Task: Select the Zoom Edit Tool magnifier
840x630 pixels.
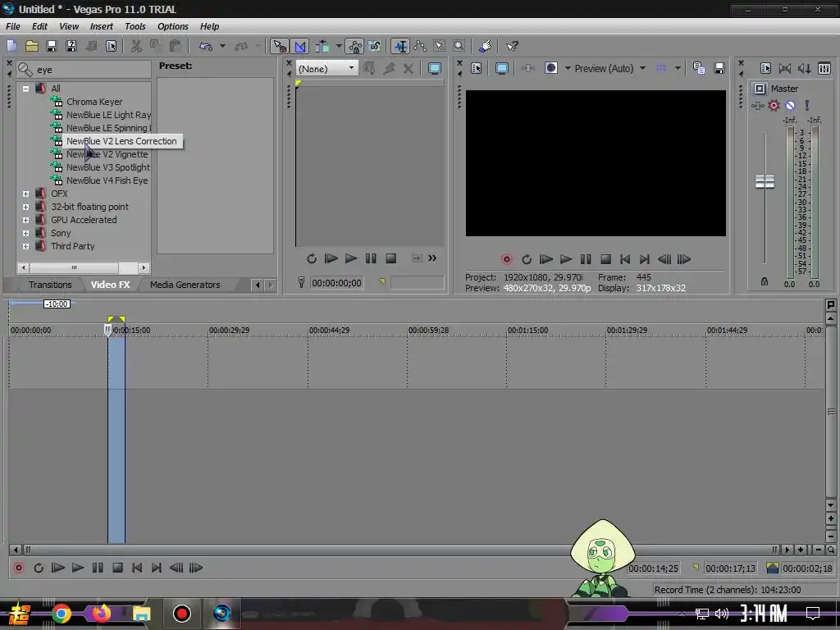Action: tap(459, 46)
